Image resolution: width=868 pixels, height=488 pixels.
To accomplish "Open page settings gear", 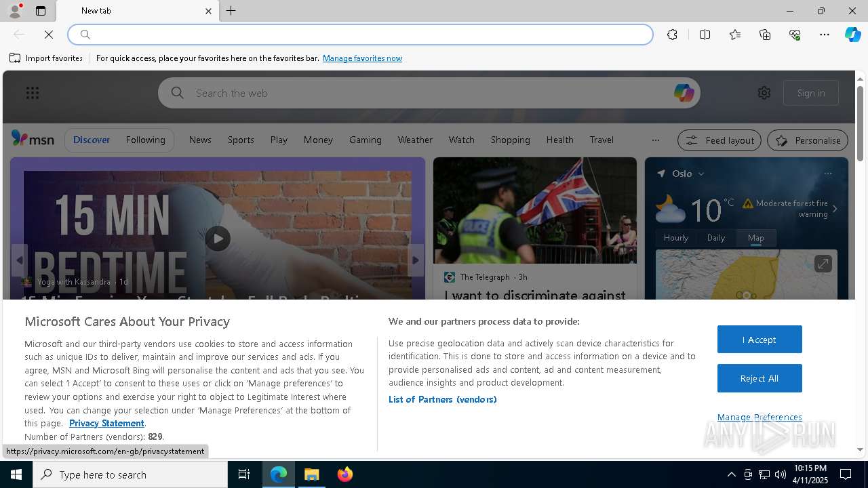I will click(764, 93).
